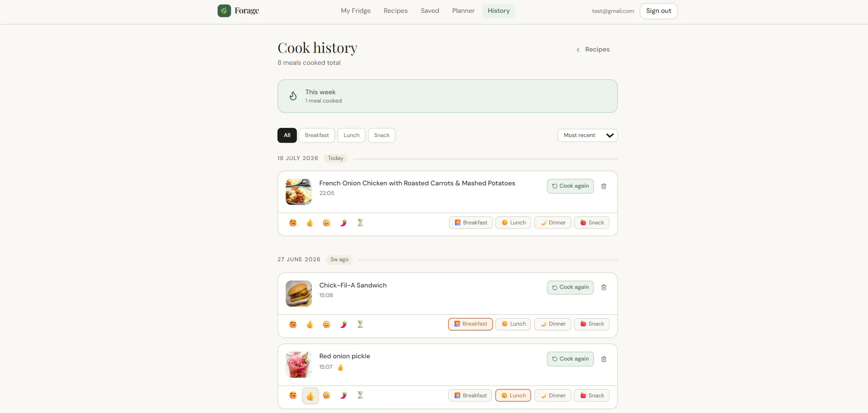Tag Red onion pickle as Breakfast
Image resolution: width=868 pixels, height=413 pixels.
pyautogui.click(x=470, y=396)
